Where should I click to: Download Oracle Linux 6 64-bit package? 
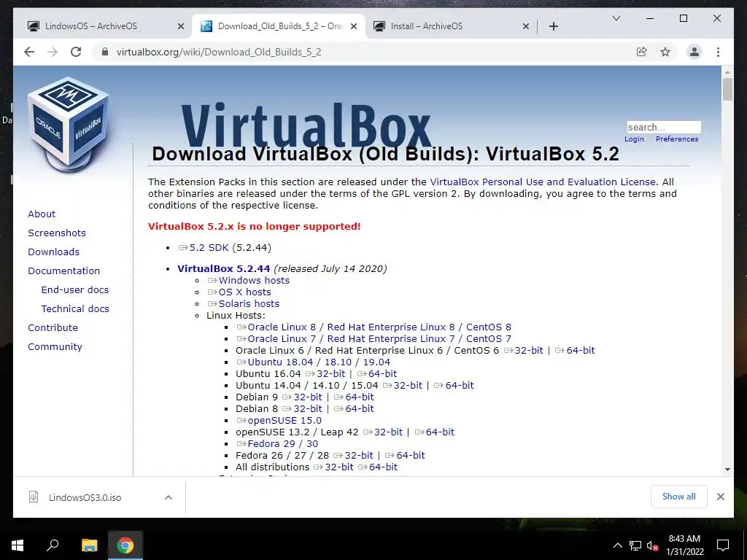(575, 351)
